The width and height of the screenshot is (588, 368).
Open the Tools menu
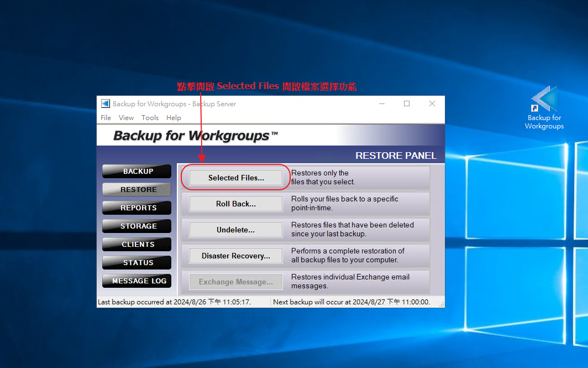coord(150,118)
